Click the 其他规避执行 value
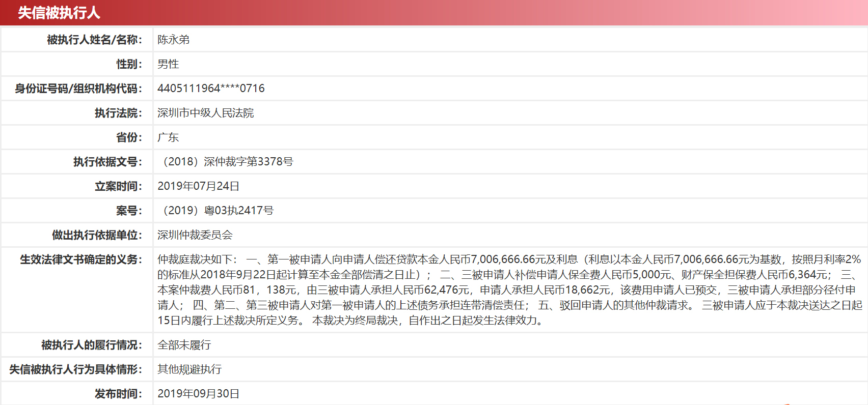 coord(189,369)
